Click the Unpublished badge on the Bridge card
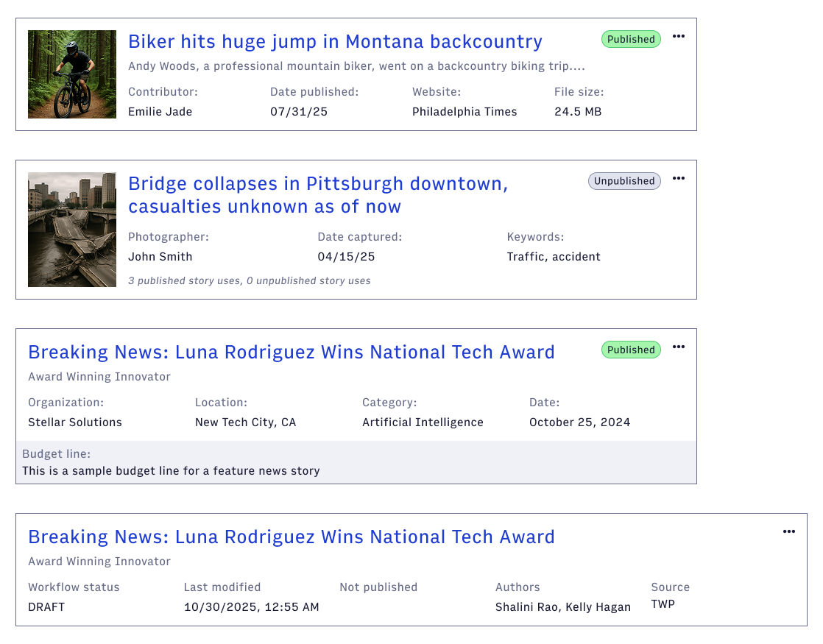This screenshot has width=823, height=644. pos(624,181)
